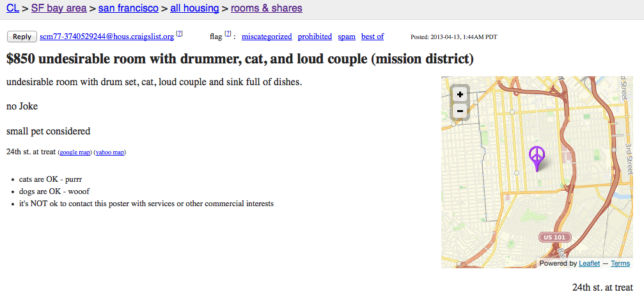
Task: Zoom in the map with plus button
Action: tap(460, 95)
